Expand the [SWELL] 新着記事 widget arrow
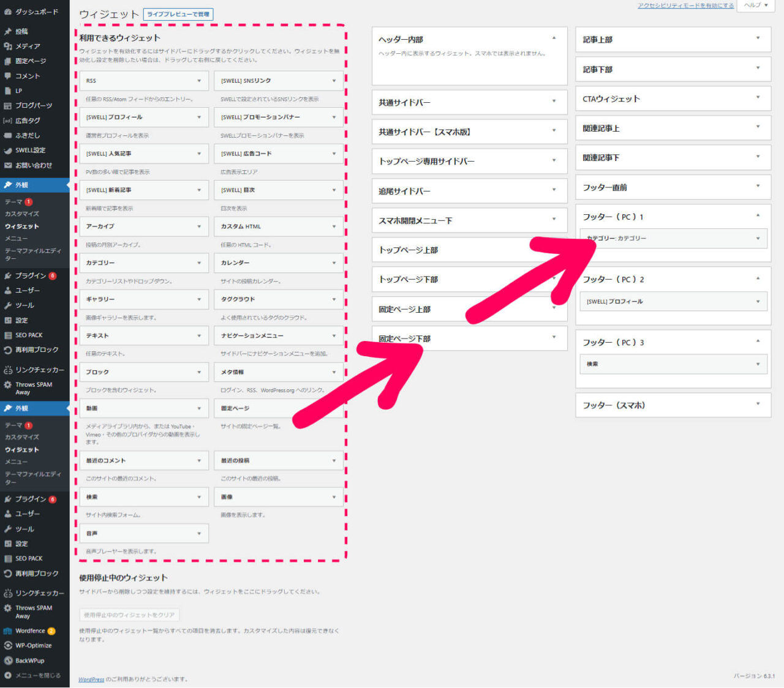 tap(199, 190)
